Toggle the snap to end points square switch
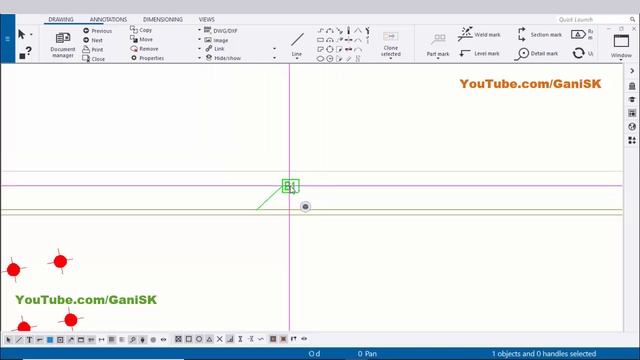 coord(189,339)
